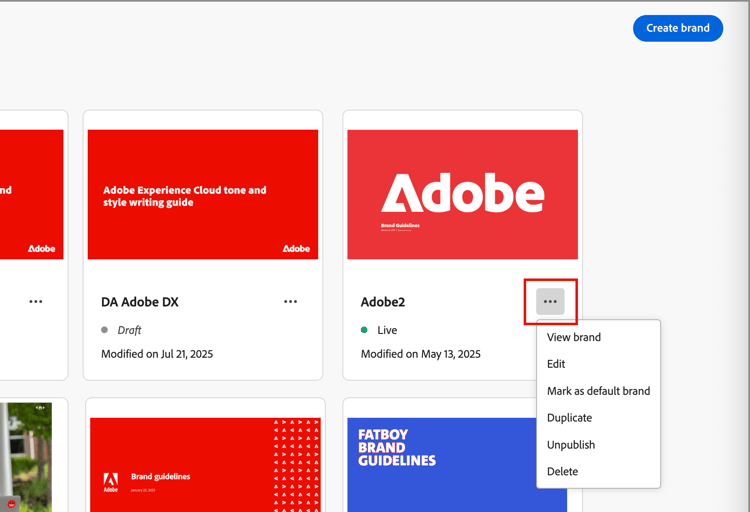Open the red Brand guidelines thumbnail
The width and height of the screenshot is (750, 512).
(205, 465)
